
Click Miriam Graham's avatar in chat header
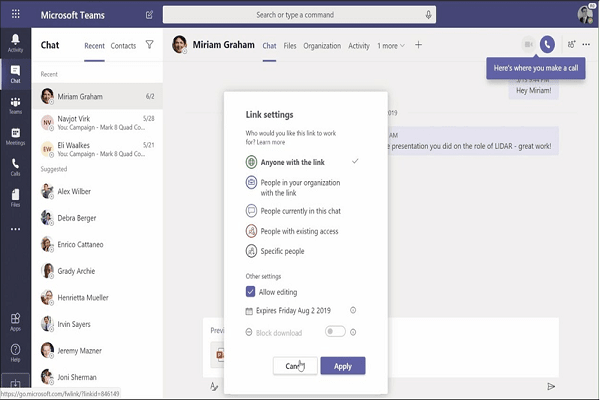(179, 44)
